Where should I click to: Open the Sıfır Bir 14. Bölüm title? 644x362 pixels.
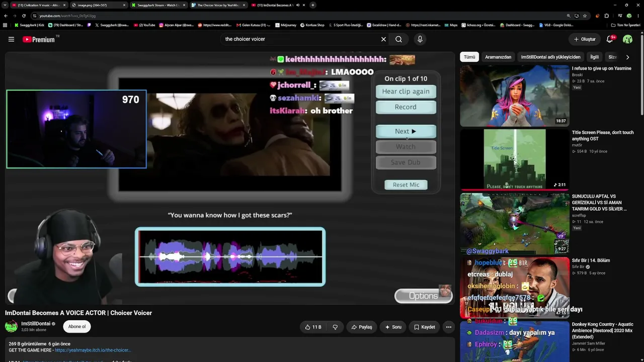591,260
